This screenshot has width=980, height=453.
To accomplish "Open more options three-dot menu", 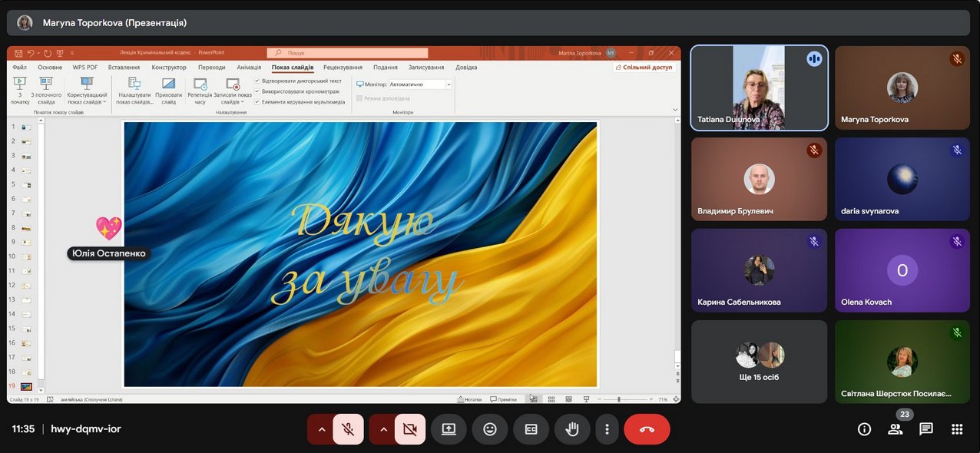I will pyautogui.click(x=607, y=429).
